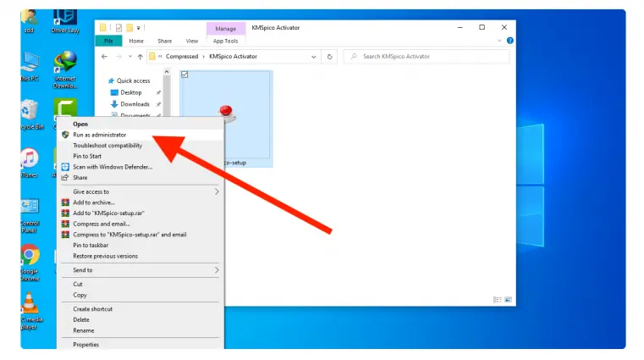Select Downloads under Quick access
This screenshot has height=360, width=644.
[x=135, y=104]
